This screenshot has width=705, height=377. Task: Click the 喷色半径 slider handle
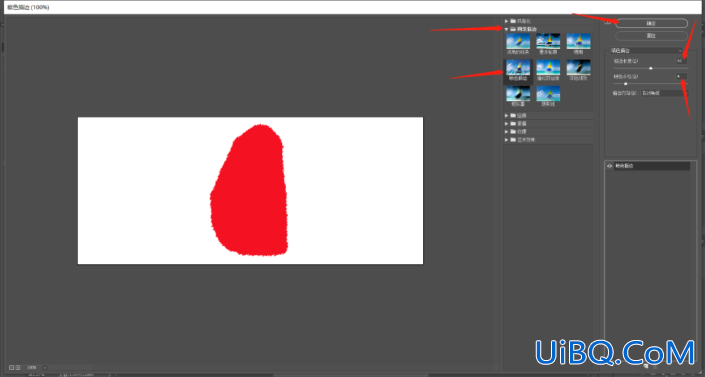coord(625,84)
